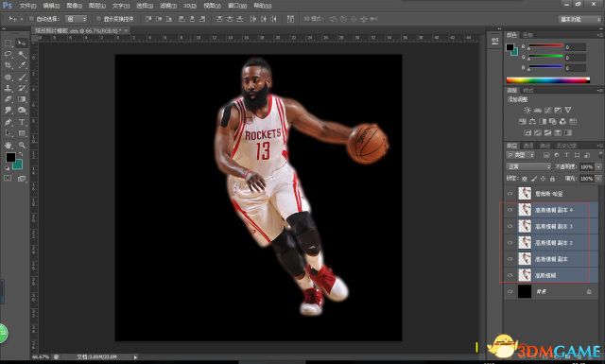Select the History Brush tool
Image resolution: width=605 pixels, height=364 pixels.
point(22,88)
